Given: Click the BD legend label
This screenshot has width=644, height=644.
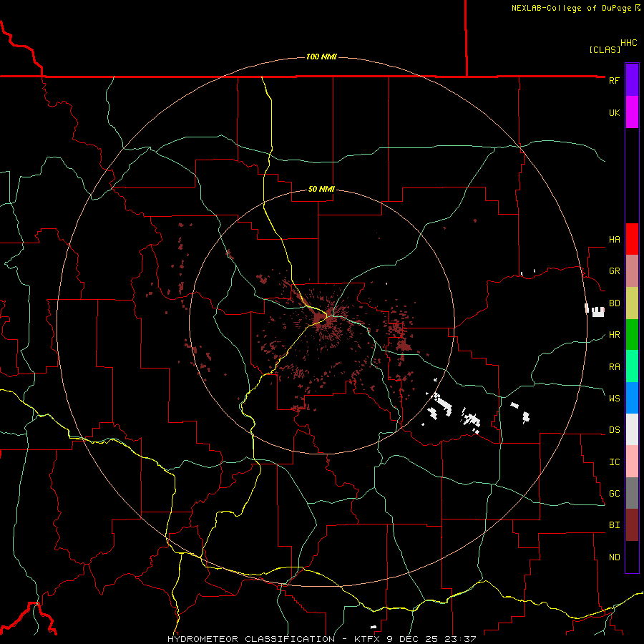Looking at the screenshot, I should point(614,303).
